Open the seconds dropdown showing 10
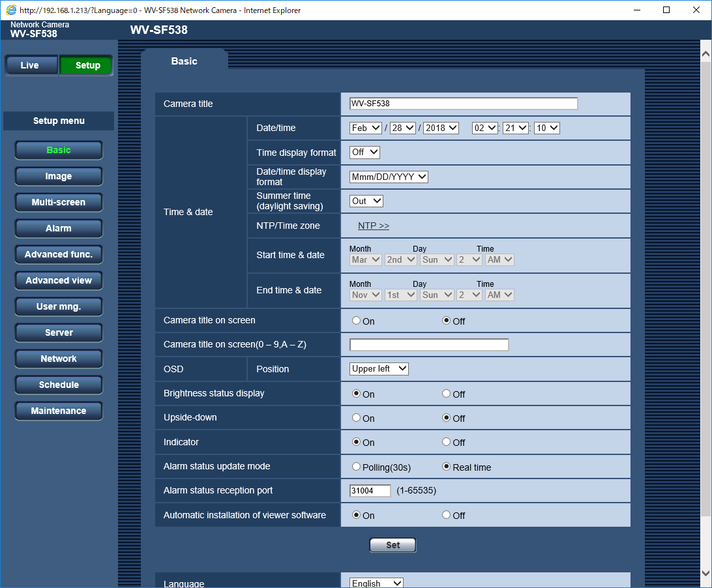 click(546, 128)
